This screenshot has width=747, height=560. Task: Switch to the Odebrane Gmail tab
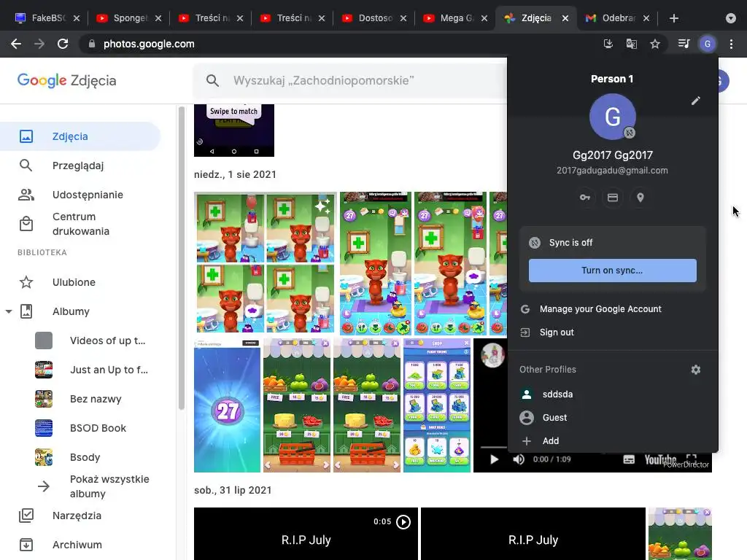(617, 18)
